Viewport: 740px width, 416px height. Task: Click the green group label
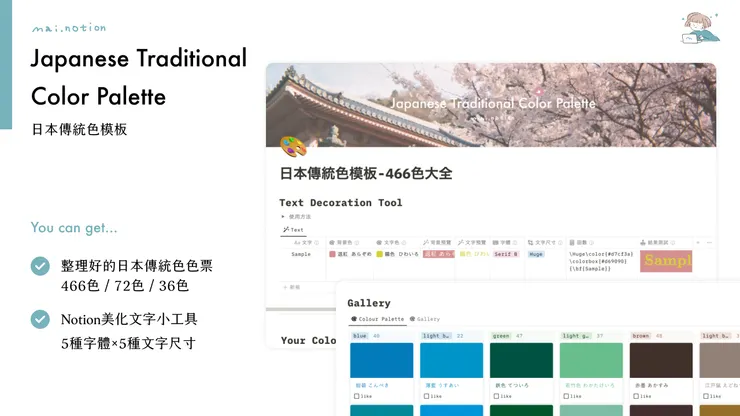click(501, 336)
